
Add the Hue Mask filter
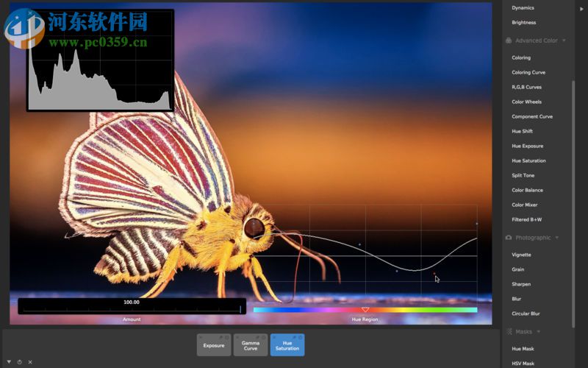click(523, 349)
